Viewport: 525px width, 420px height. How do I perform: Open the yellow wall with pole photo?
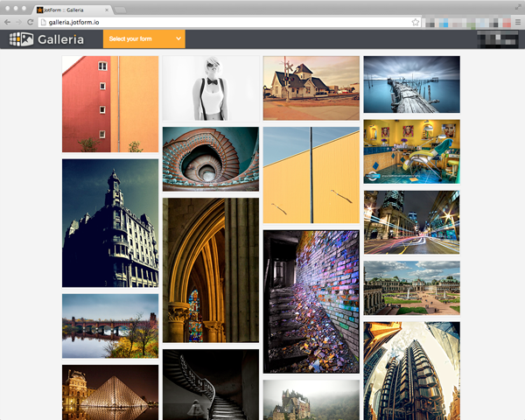tap(311, 175)
